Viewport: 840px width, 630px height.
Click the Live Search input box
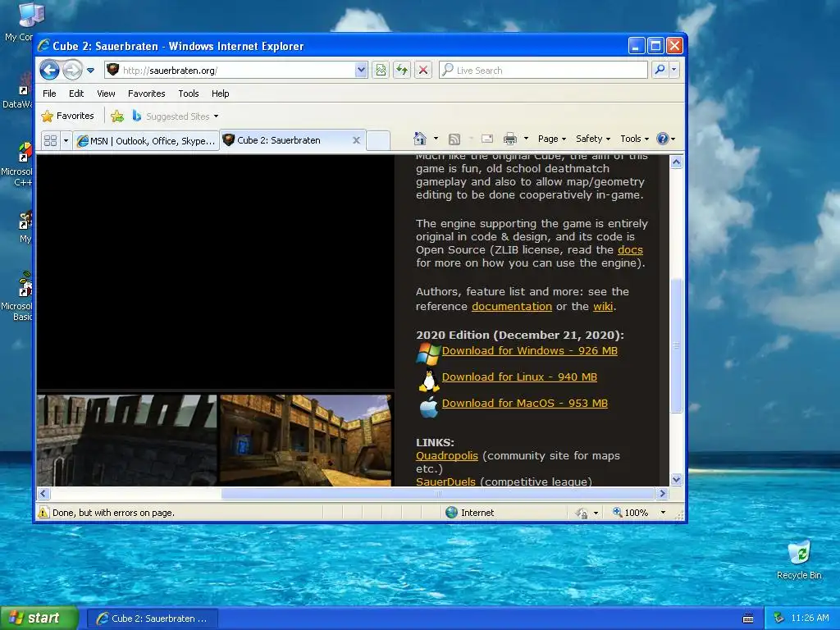(543, 71)
